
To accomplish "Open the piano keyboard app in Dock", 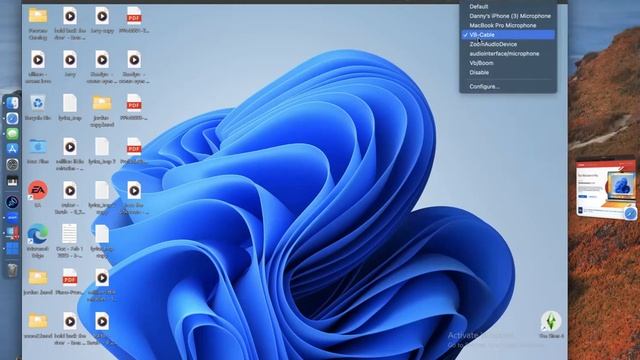I will (x=12, y=181).
